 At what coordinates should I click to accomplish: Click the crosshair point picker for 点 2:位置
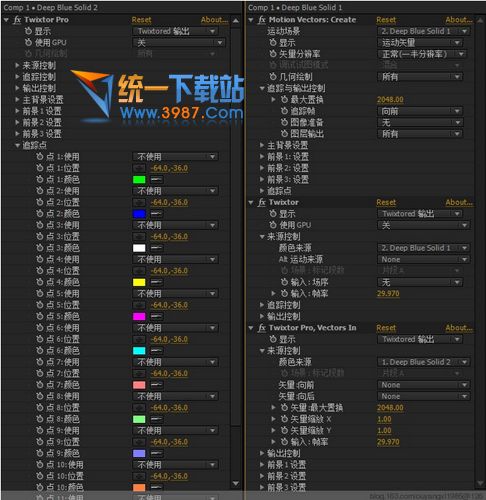tap(139, 202)
